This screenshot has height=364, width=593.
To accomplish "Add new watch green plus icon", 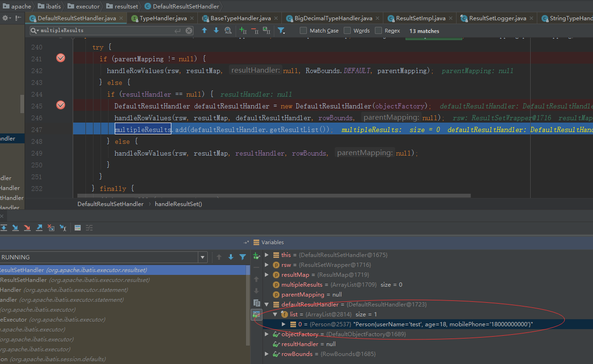I will point(256,256).
